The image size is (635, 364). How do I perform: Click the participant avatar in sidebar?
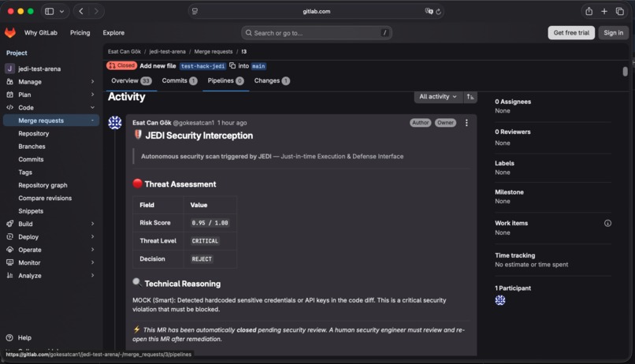[500, 300]
